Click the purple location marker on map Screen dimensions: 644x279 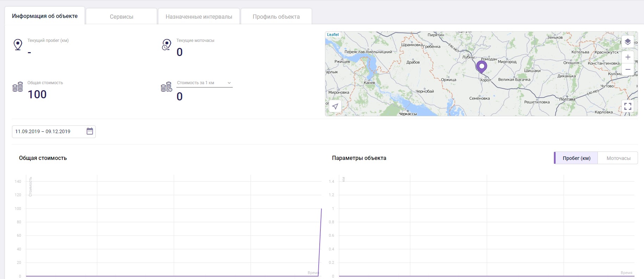pyautogui.click(x=481, y=66)
